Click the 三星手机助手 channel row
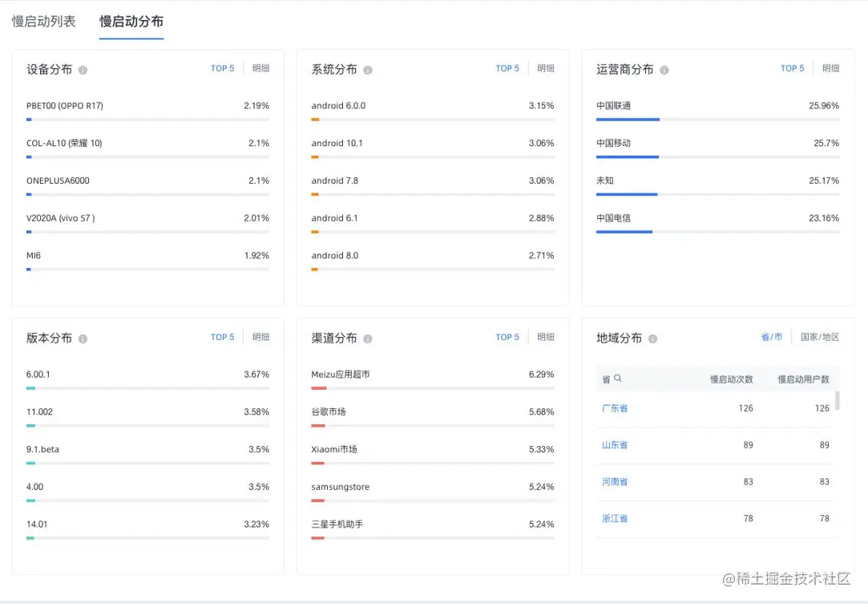The width and height of the screenshot is (868, 604). pos(433,529)
